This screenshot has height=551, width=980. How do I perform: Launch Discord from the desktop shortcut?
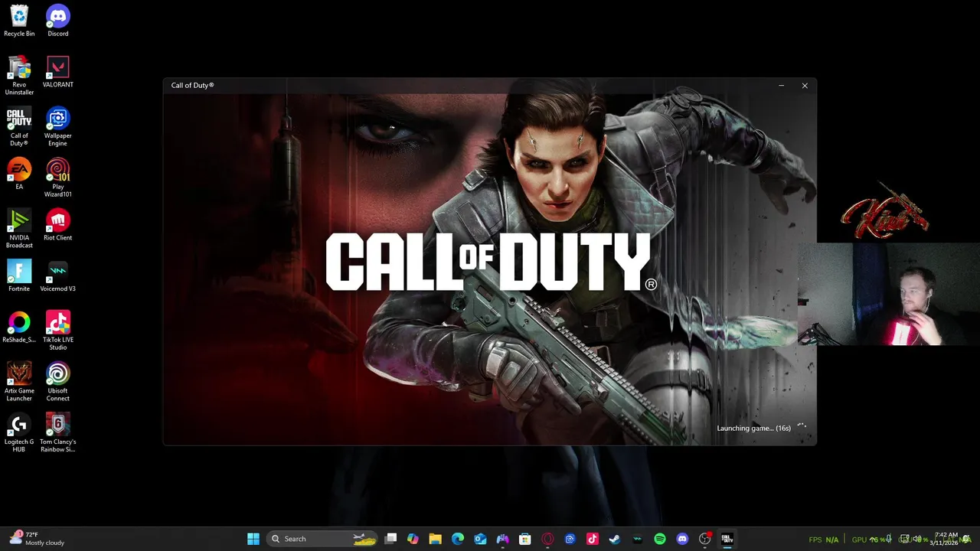point(58,21)
